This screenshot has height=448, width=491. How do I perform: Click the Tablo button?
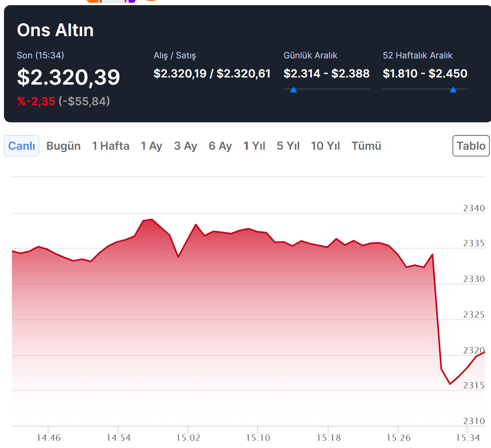[x=471, y=146]
